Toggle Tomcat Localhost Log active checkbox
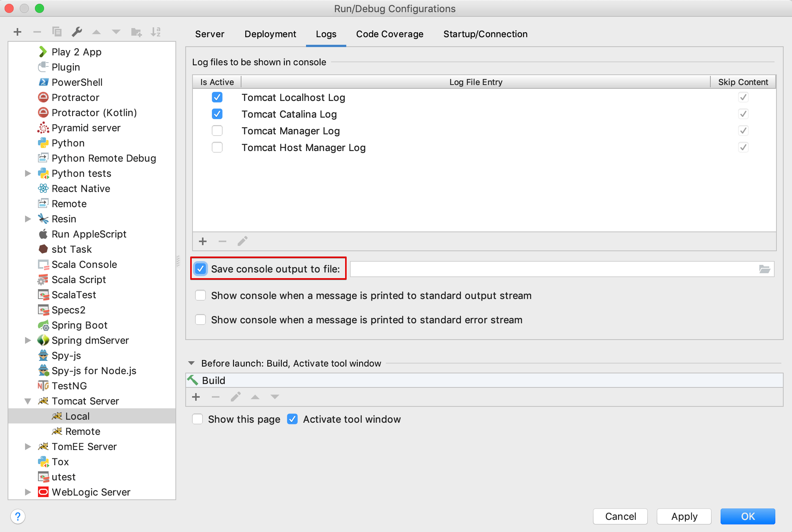This screenshot has height=532, width=792. point(217,98)
